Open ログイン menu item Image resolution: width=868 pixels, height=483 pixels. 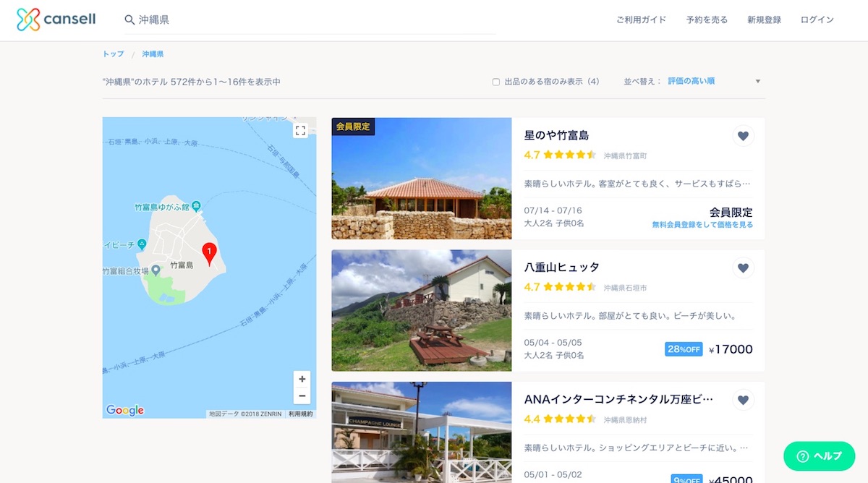(817, 20)
